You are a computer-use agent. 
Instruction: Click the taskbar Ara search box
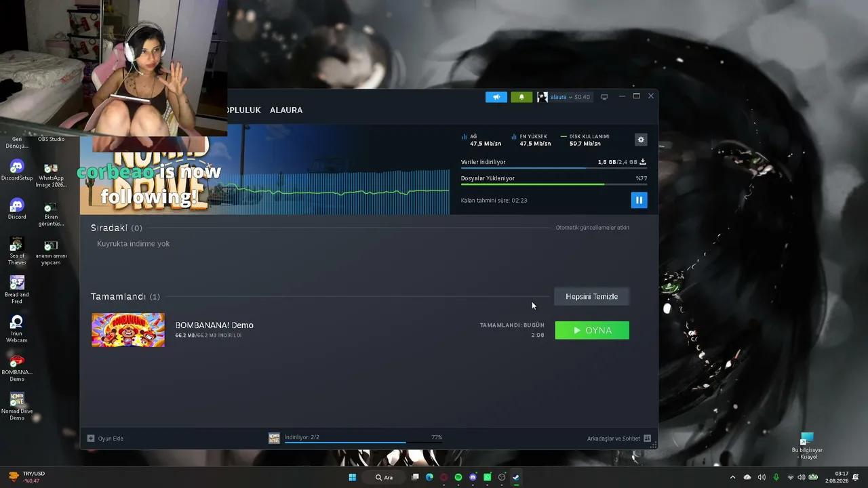[x=384, y=477]
